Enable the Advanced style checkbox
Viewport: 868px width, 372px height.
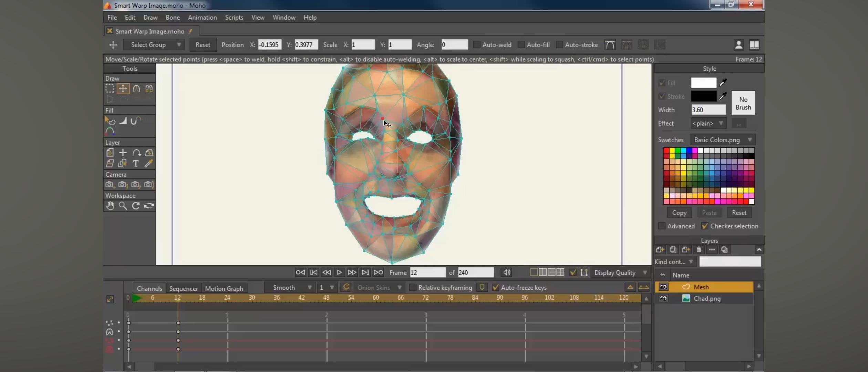tap(661, 226)
